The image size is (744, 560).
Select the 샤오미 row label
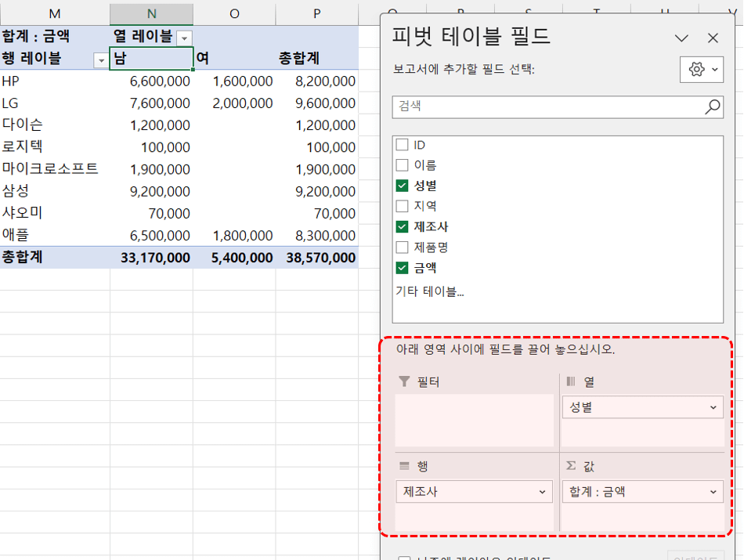tap(55, 213)
